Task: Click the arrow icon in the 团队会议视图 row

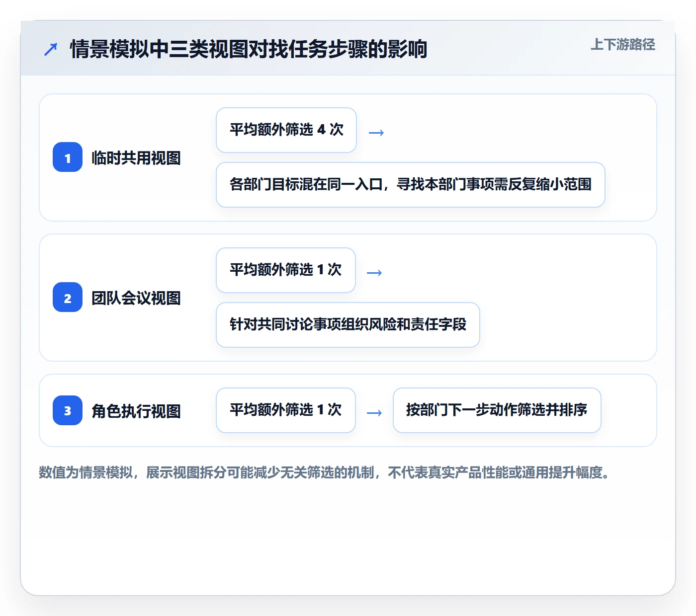Action: point(374,273)
